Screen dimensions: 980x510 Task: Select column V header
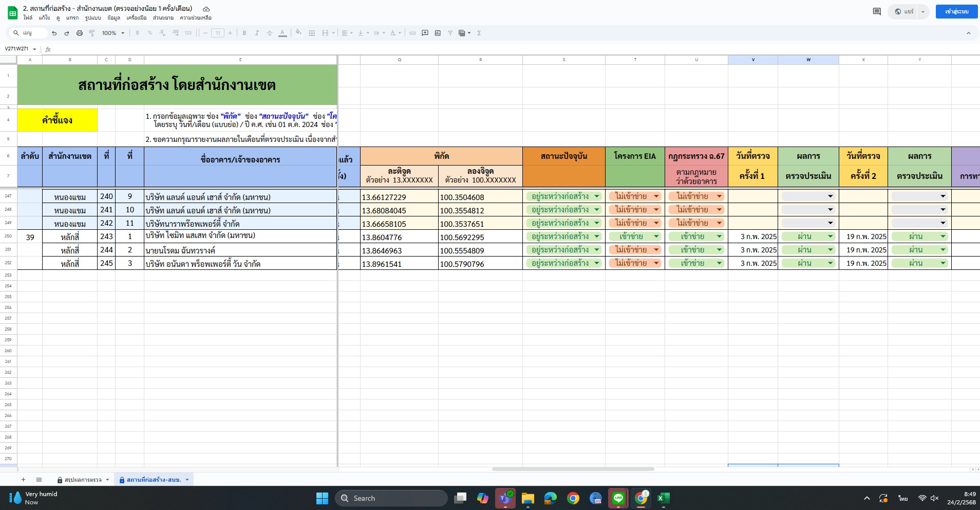click(x=753, y=60)
